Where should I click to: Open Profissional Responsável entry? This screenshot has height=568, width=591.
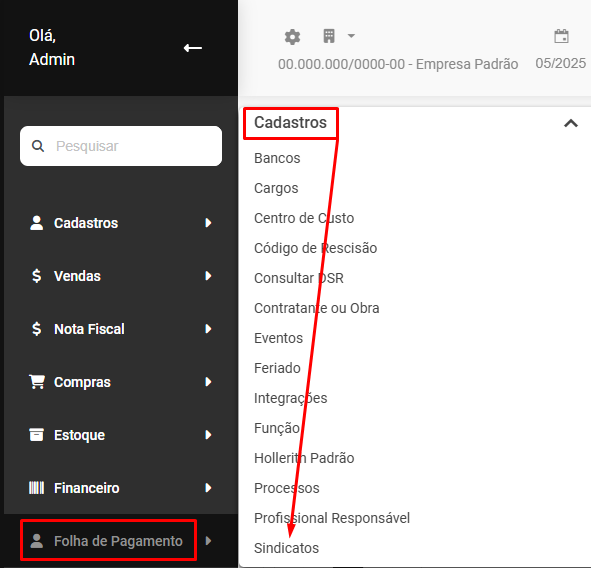(332, 518)
